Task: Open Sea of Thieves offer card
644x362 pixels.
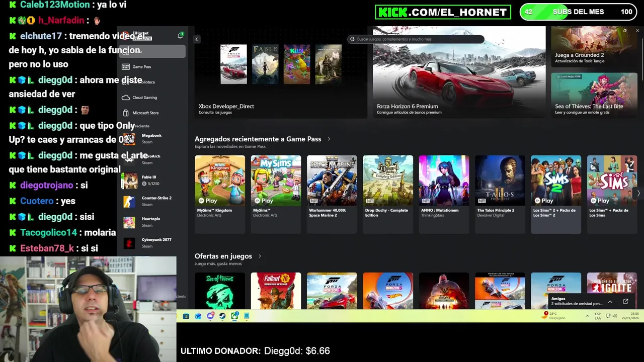Action: tap(220, 291)
